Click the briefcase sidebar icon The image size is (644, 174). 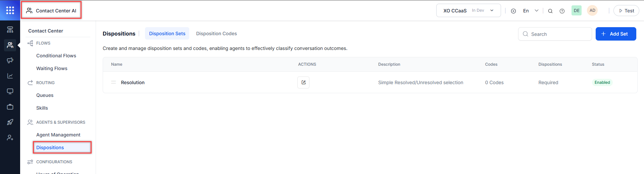[x=10, y=107]
